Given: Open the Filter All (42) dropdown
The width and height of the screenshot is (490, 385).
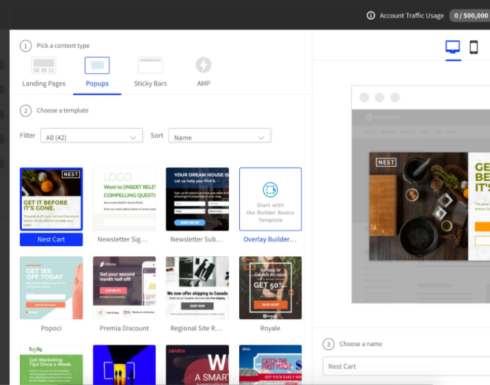Looking at the screenshot, I should pyautogui.click(x=92, y=136).
